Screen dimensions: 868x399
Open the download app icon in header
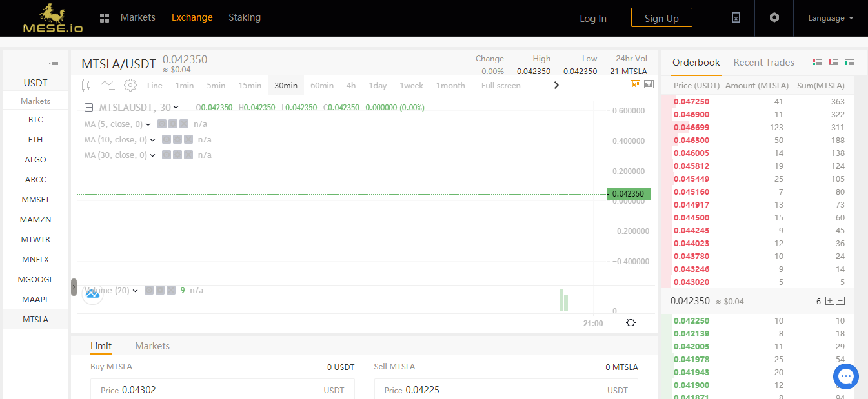click(x=736, y=18)
